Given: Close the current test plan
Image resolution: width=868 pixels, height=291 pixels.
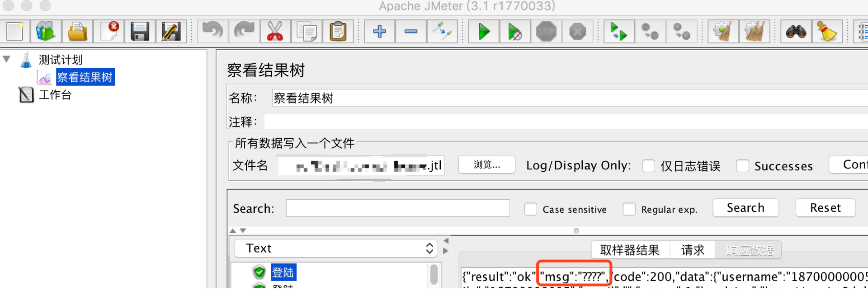Looking at the screenshot, I should coord(108,32).
